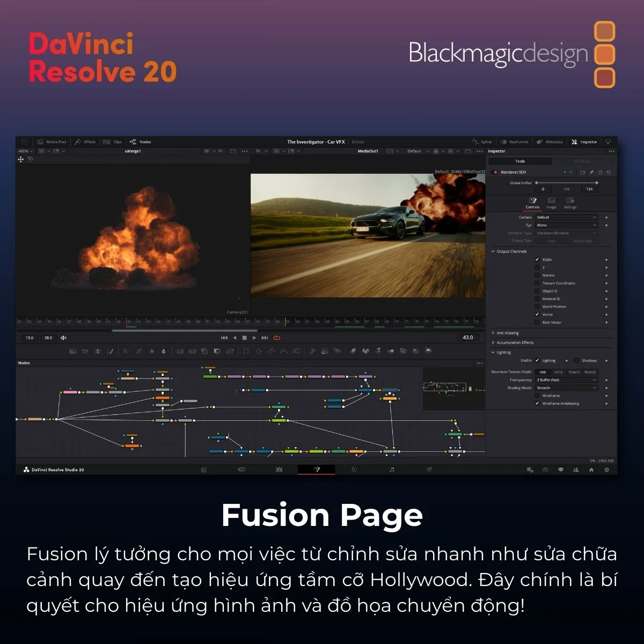Image resolution: width=644 pixels, height=644 pixels.
Task: Click the play forward button
Action: 254,338
